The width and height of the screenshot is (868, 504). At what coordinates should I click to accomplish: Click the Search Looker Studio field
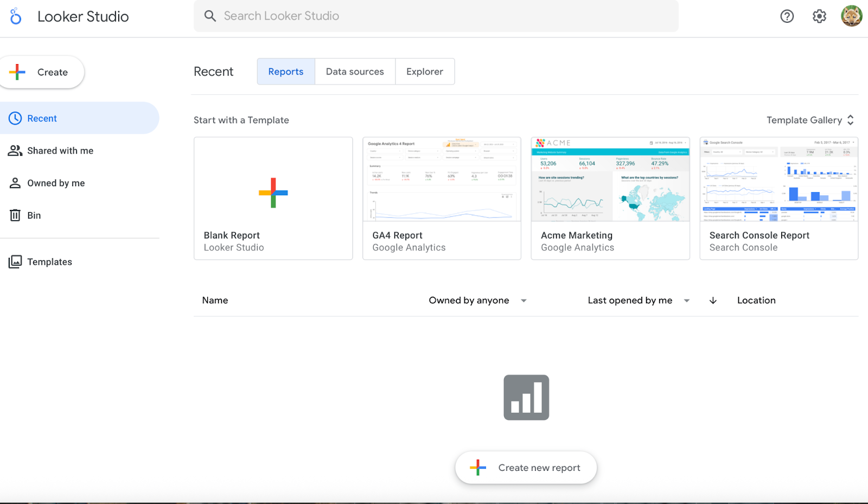pyautogui.click(x=436, y=16)
